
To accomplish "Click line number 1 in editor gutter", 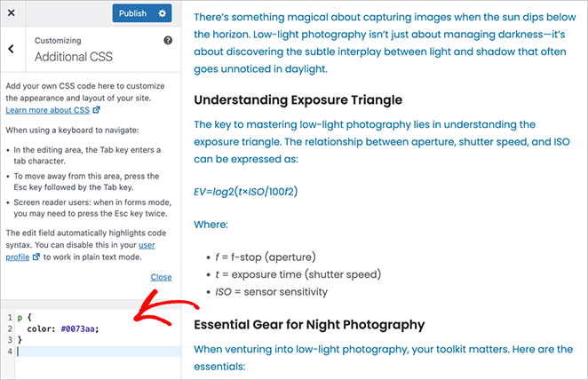I will (8, 316).
